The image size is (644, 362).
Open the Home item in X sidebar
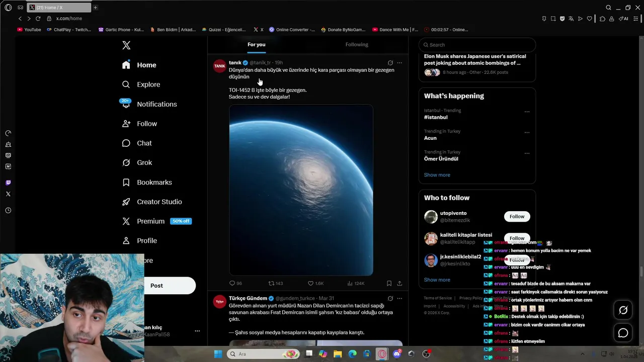(x=139, y=65)
